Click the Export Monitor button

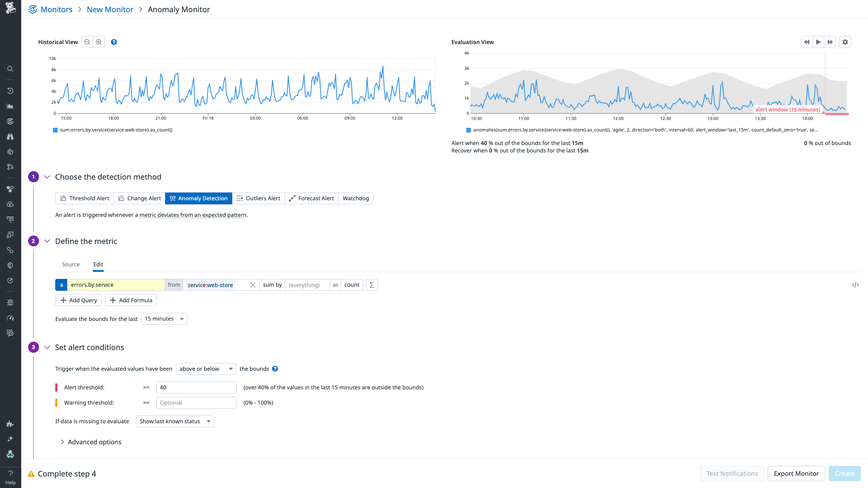[x=796, y=473]
